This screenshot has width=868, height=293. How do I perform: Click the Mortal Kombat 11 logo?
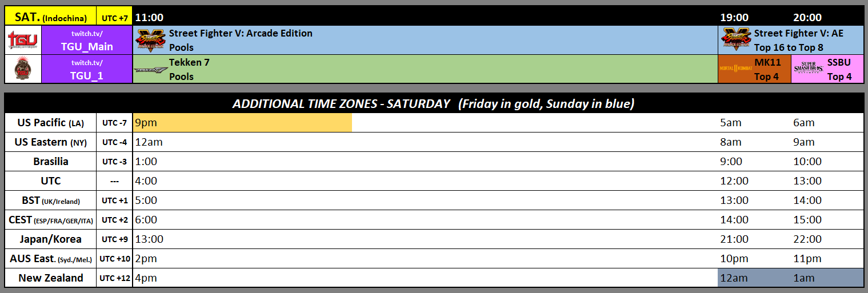tap(736, 69)
